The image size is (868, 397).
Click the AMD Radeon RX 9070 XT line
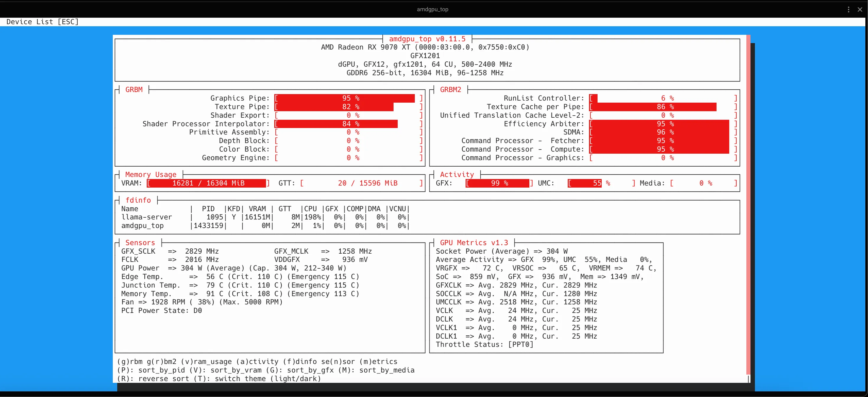point(425,47)
